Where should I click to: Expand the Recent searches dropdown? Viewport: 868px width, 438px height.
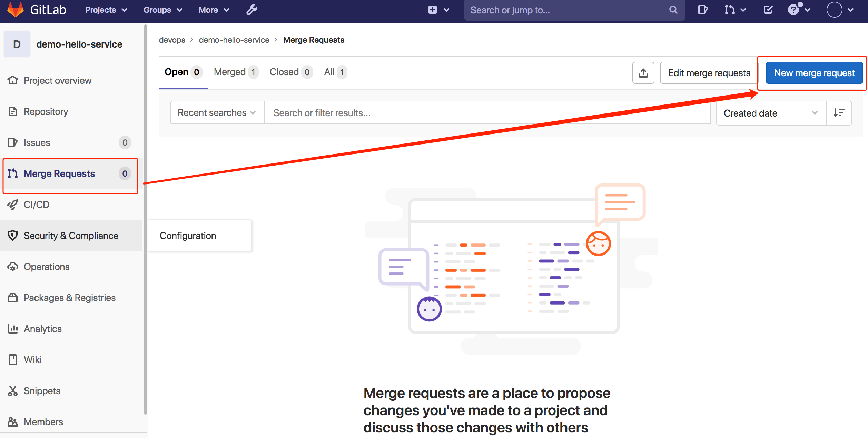[x=217, y=113]
